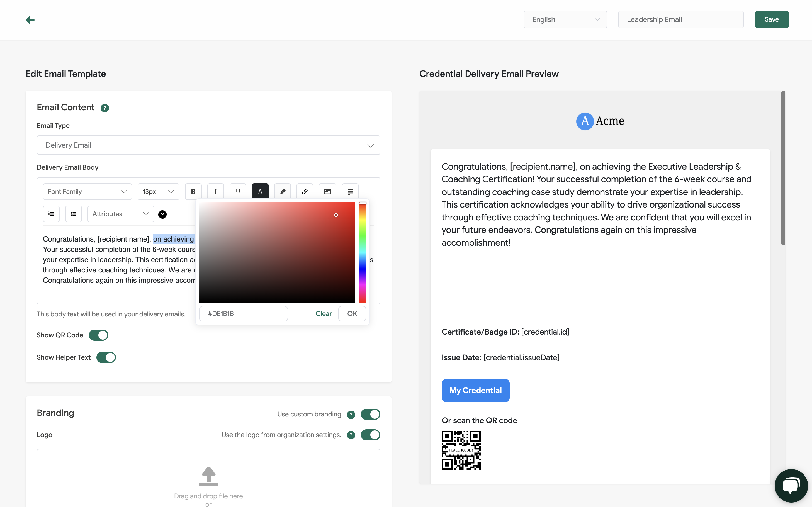This screenshot has height=507, width=812.
Task: Click the #DE1B1B hex color input
Action: [243, 313]
